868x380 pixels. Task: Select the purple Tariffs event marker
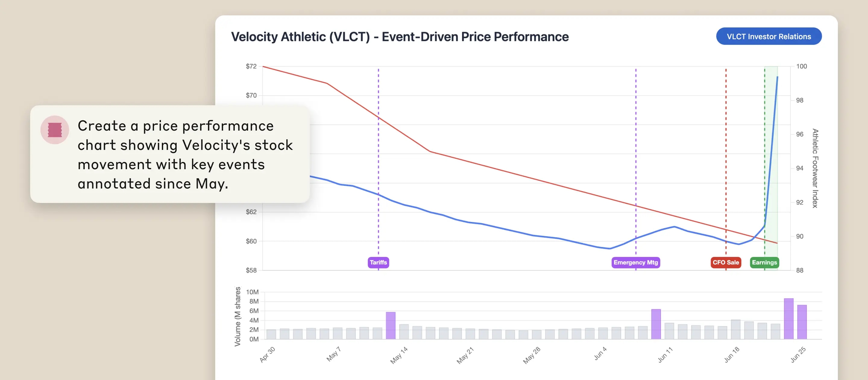pyautogui.click(x=378, y=262)
